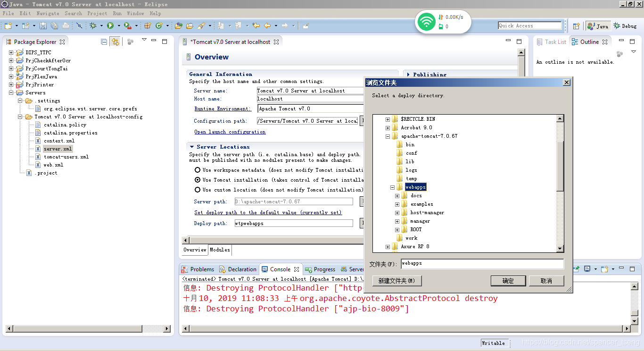
Task: Click the Link with Editor icon in Package Explorer
Action: (116, 42)
